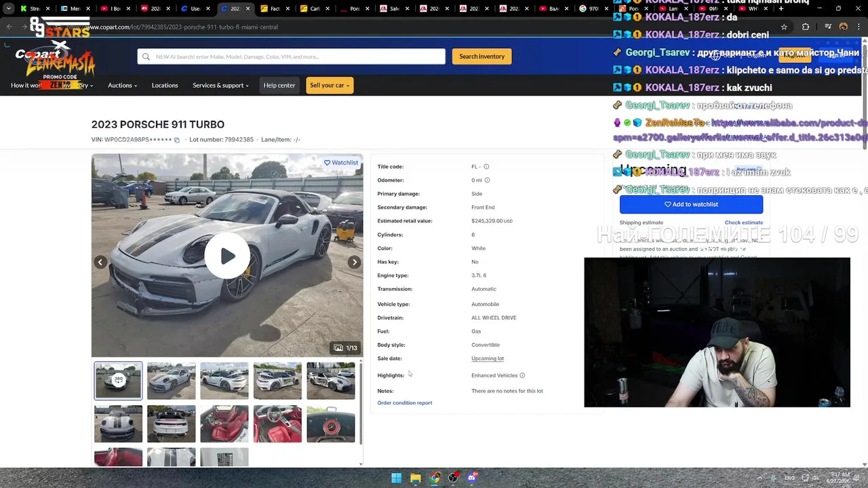
Task: Open the 1/13 photo gallery counter
Action: (x=345, y=348)
